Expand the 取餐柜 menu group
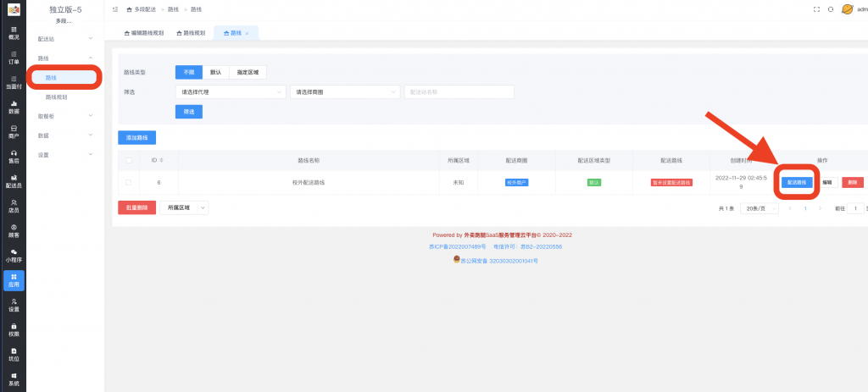Screen dimensions: 868x392 65,116
